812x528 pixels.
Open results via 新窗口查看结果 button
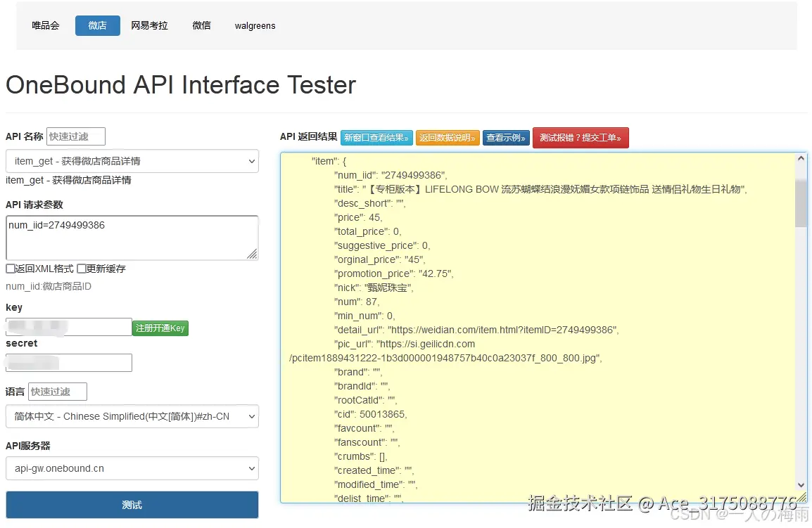tap(376, 138)
